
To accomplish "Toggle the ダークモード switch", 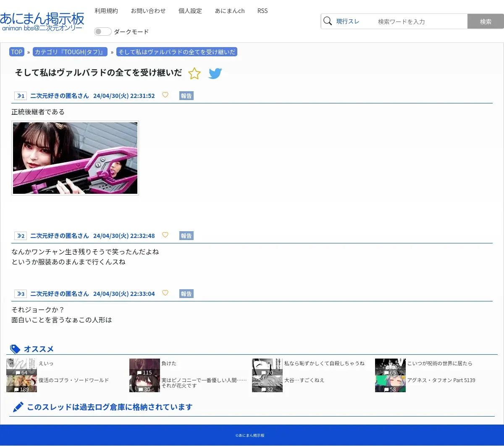I will [102, 32].
